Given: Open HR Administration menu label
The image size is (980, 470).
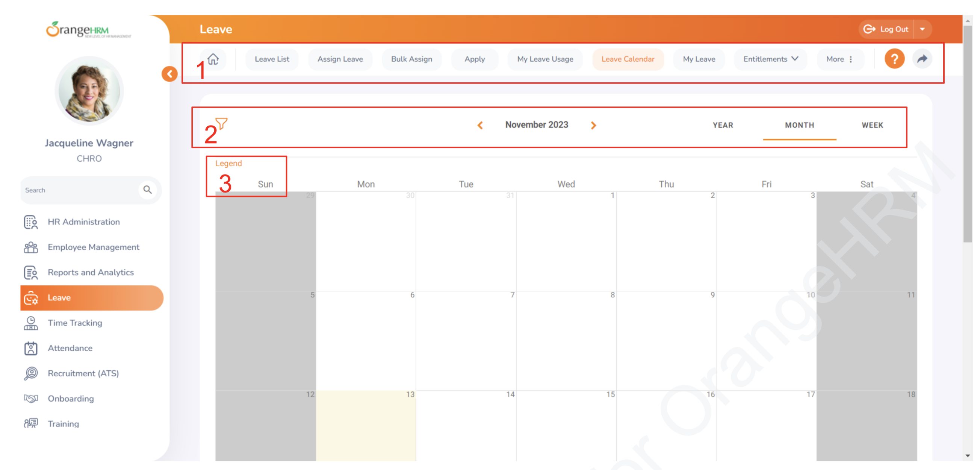Looking at the screenshot, I should click(84, 222).
